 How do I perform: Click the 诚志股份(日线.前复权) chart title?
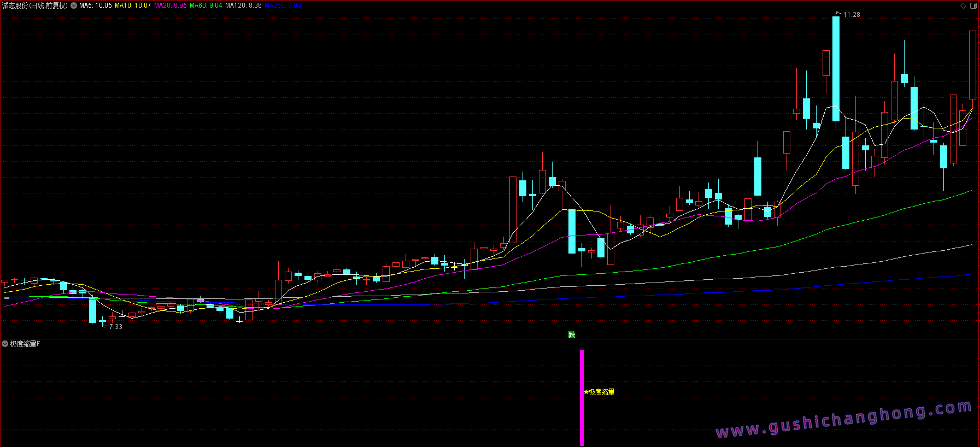pyautogui.click(x=35, y=5)
